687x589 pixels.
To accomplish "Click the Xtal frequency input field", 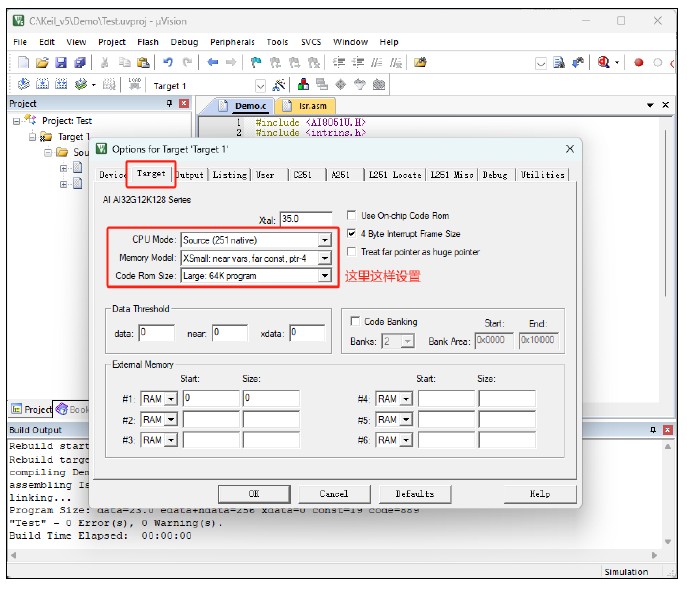I will click(x=306, y=219).
